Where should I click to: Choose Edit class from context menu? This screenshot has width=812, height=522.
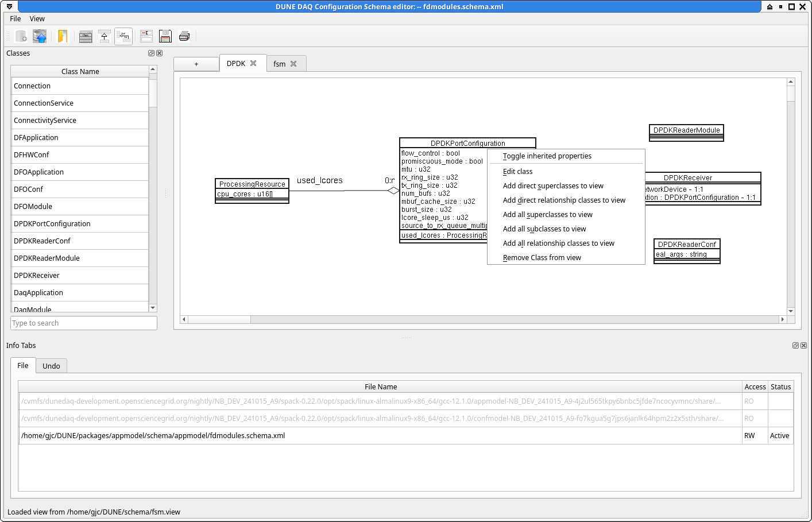coord(566,172)
